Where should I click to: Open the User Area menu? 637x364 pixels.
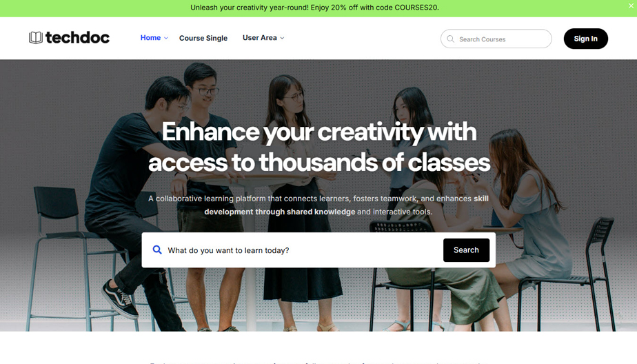tap(260, 38)
